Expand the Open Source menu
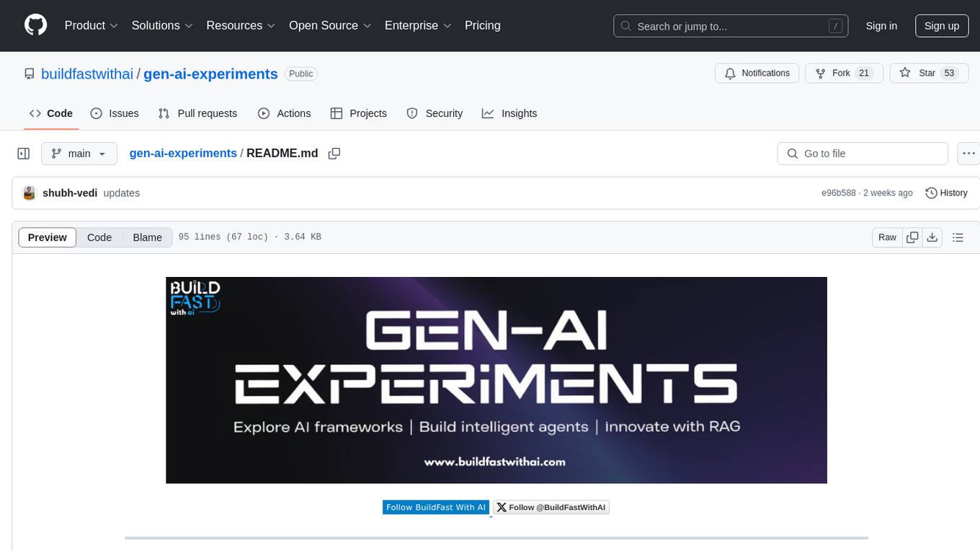Screen dimensions: 980x551 (x=330, y=25)
